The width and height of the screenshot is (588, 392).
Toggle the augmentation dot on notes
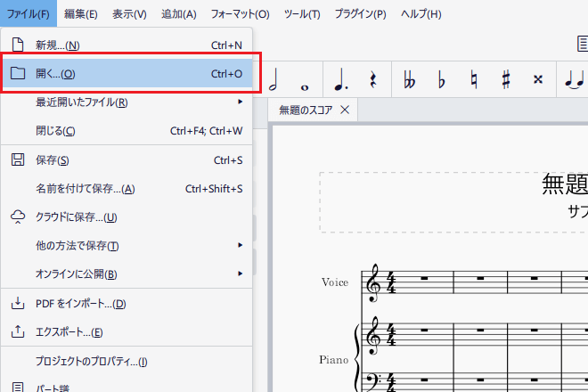[339, 79]
